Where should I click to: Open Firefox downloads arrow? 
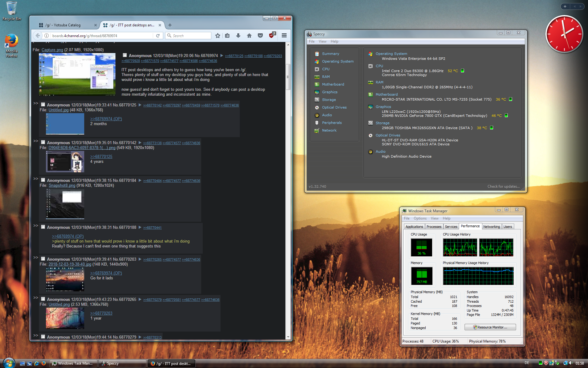238,36
